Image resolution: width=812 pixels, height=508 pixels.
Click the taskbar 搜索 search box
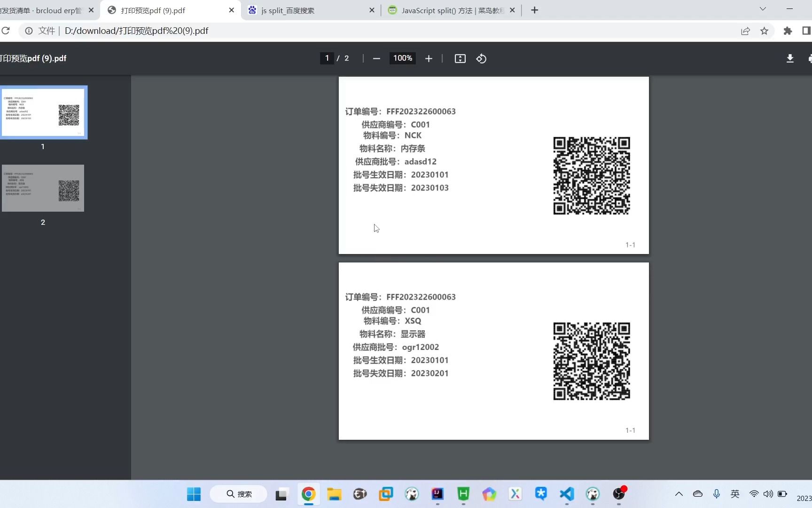(x=239, y=494)
